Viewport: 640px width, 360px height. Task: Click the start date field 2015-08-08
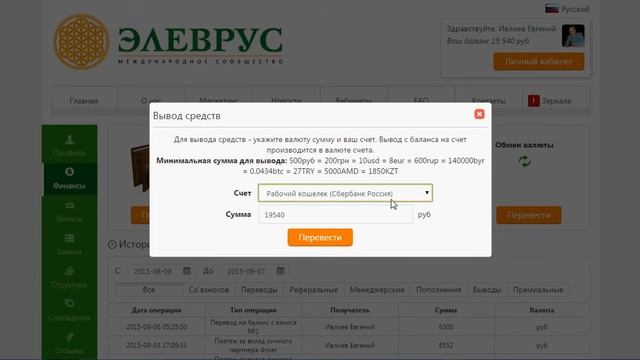point(153,271)
